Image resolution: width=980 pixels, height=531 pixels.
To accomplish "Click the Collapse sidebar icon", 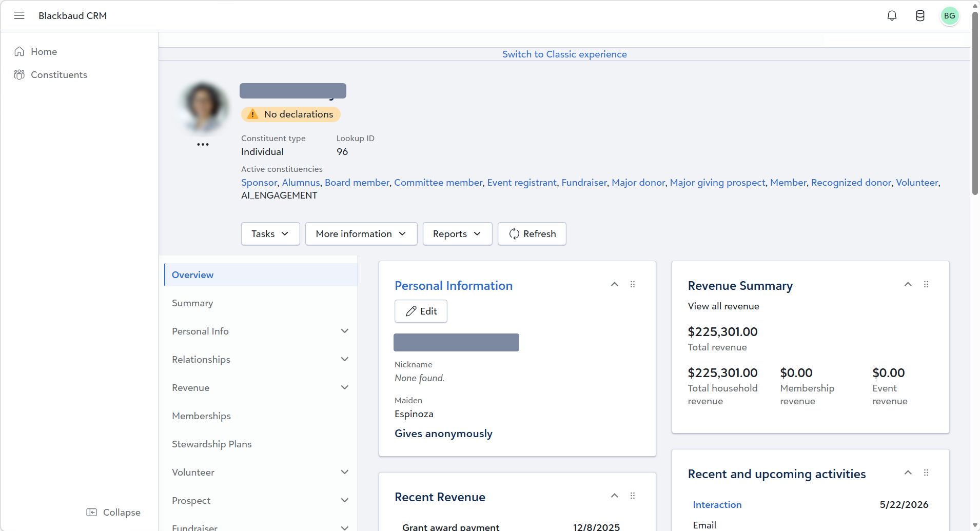I will 92,512.
